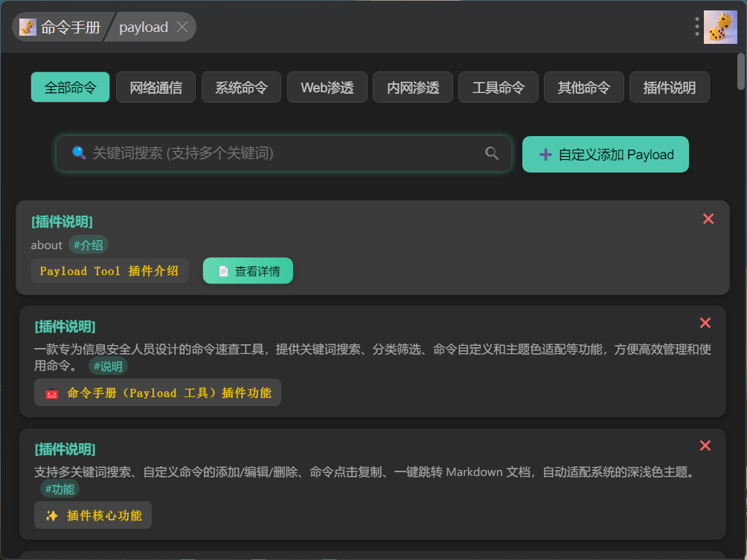
Task: Click the vertical scrollbar thumb
Action: pos(741,71)
